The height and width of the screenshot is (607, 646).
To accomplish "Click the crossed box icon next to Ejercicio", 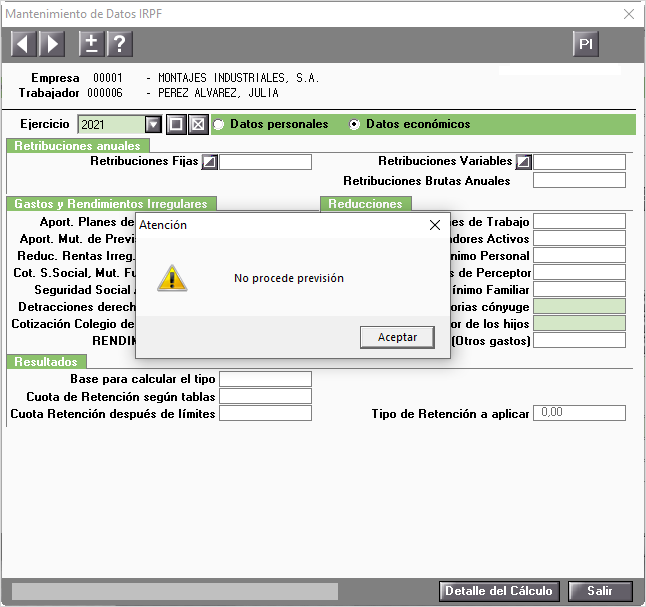I will [x=198, y=124].
